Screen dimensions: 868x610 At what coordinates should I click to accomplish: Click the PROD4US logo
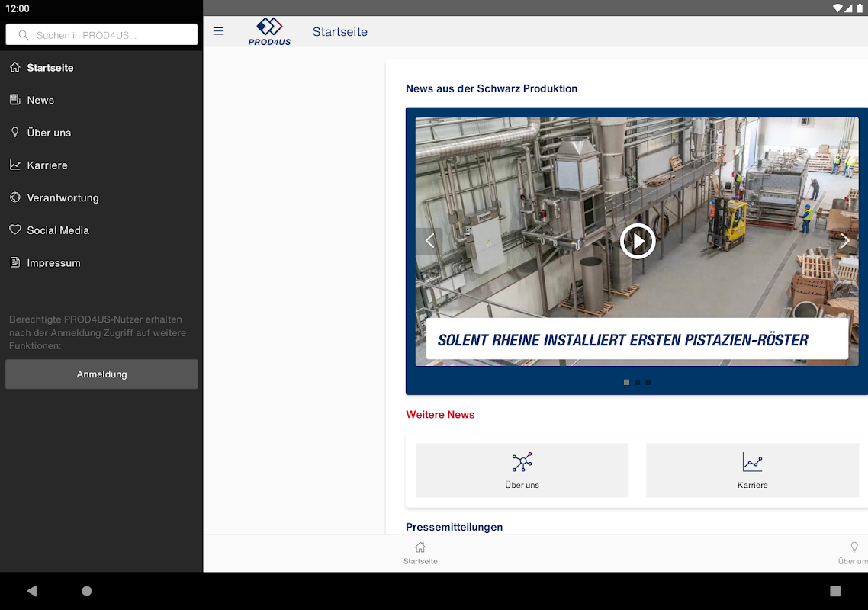(x=269, y=31)
